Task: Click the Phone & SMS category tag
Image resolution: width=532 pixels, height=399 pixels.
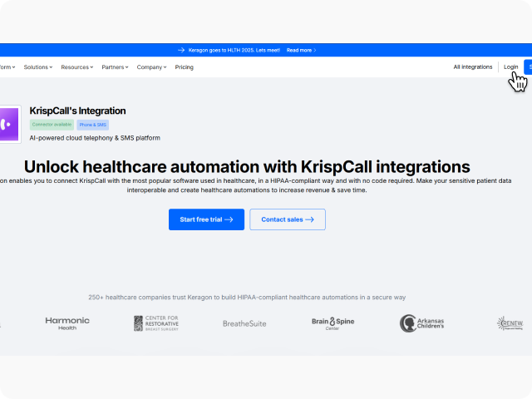Action: click(92, 125)
